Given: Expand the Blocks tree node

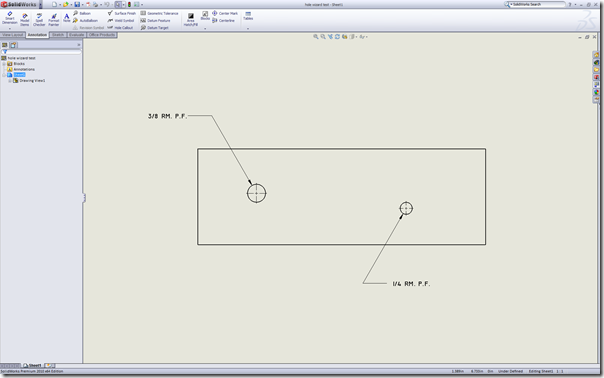Looking at the screenshot, I should coord(4,64).
